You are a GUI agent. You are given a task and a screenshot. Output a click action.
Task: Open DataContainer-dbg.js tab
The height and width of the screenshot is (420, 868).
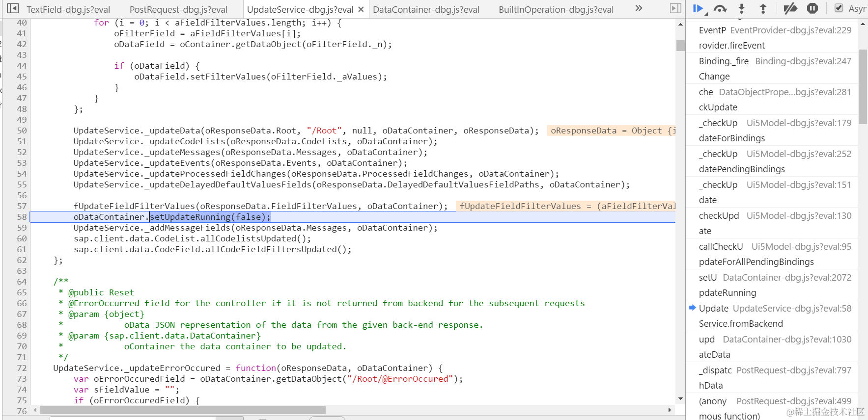click(426, 9)
